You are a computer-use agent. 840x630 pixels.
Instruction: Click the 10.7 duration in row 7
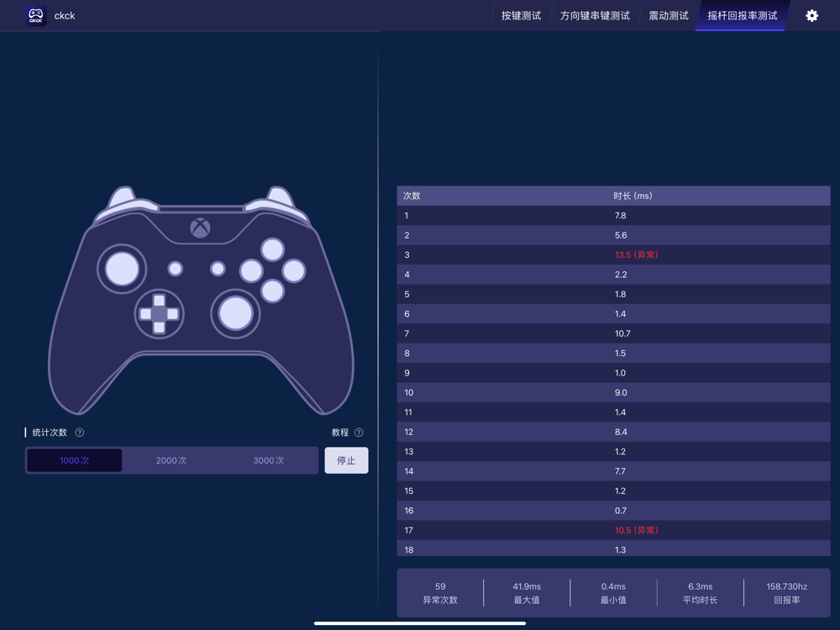(622, 333)
